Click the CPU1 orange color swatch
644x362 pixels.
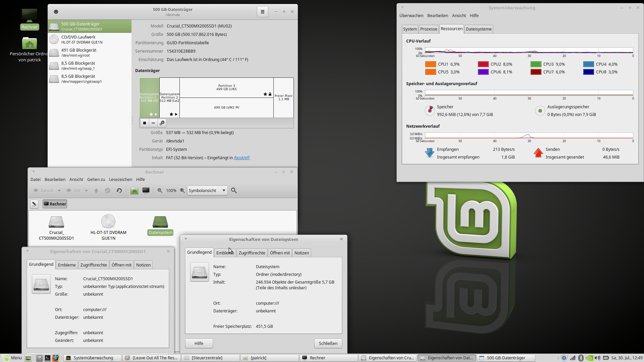430,64
